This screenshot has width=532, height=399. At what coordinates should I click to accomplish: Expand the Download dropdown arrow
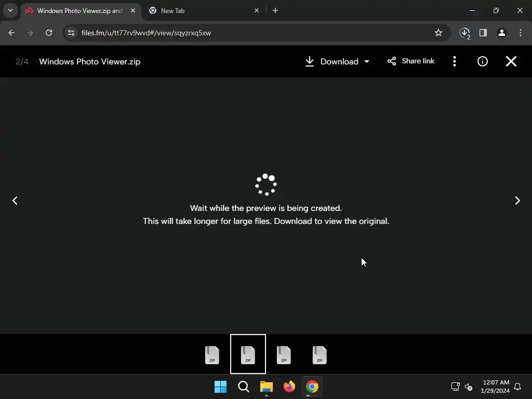367,61
